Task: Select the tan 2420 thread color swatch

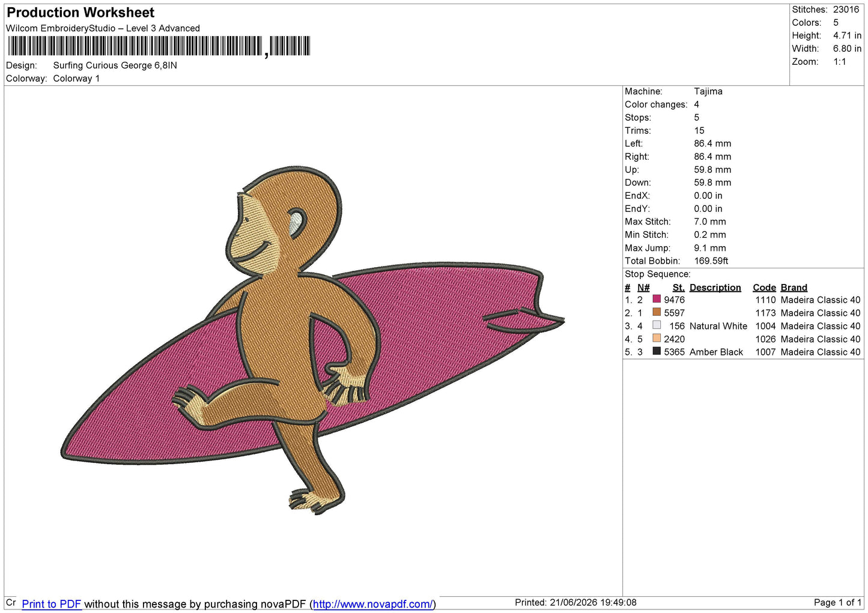Action: pos(657,339)
